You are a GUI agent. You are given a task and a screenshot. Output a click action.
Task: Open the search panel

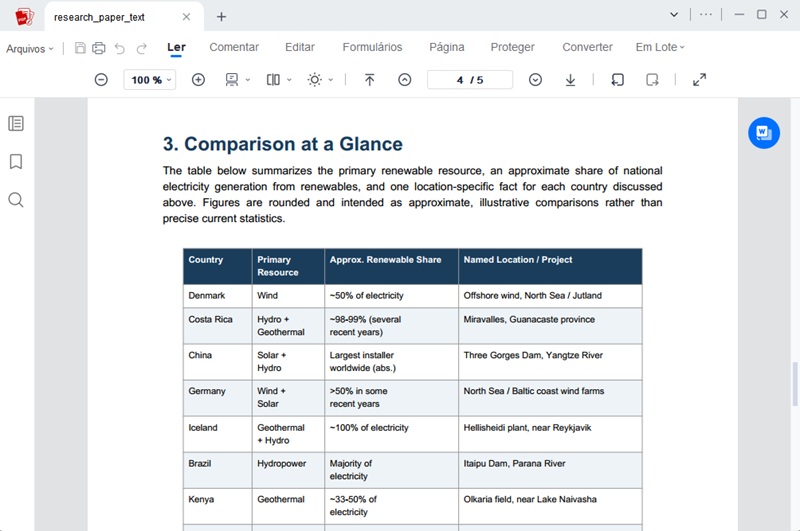[x=16, y=200]
